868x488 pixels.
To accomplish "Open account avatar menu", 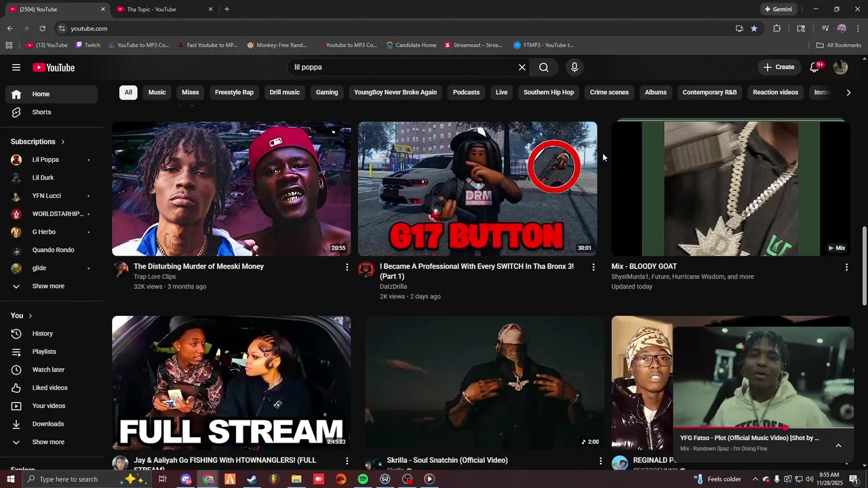I will (x=840, y=67).
